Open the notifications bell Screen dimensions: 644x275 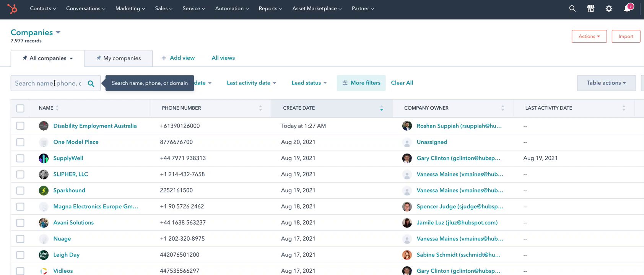point(628,8)
